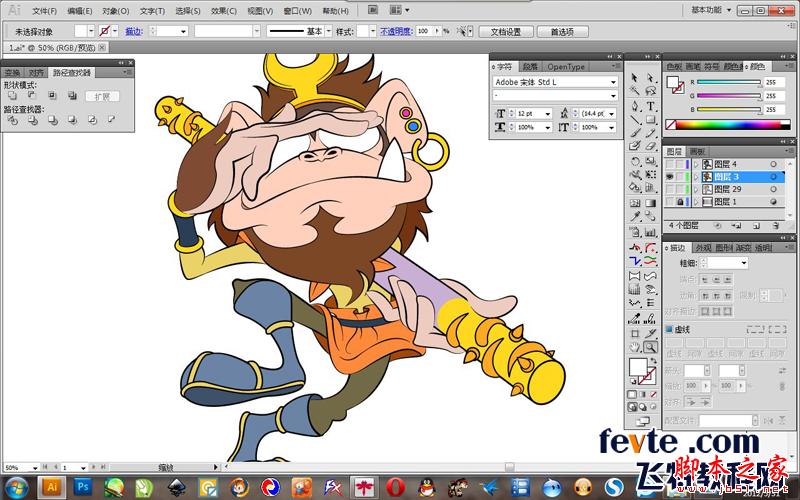Screen dimensions: 800x500
Task: Select the Rotate tool
Action: [x=635, y=161]
